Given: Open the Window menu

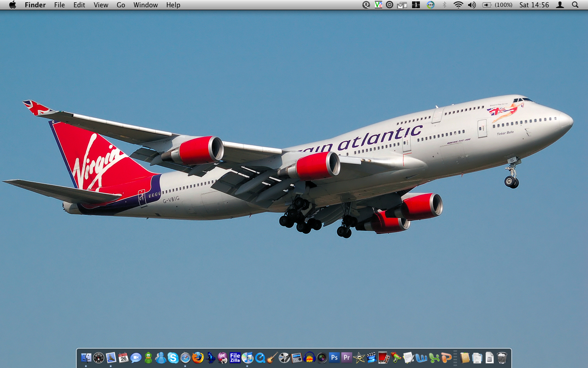Looking at the screenshot, I should pos(146,5).
